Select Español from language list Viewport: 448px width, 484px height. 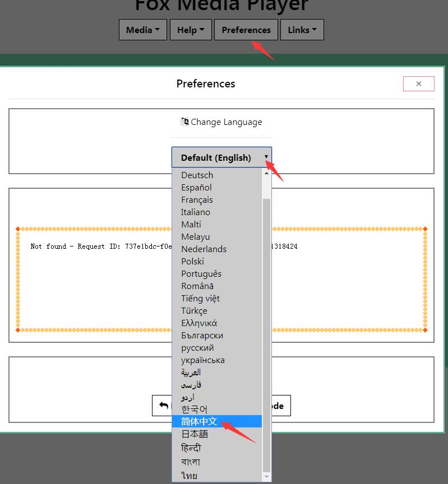pyautogui.click(x=216, y=187)
